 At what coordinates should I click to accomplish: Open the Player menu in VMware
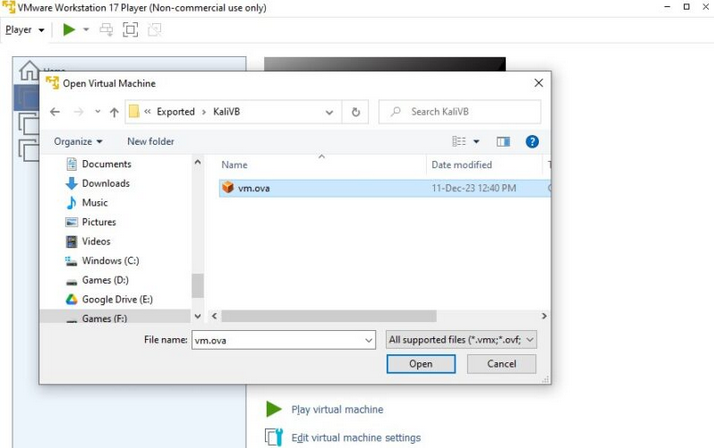(25, 30)
